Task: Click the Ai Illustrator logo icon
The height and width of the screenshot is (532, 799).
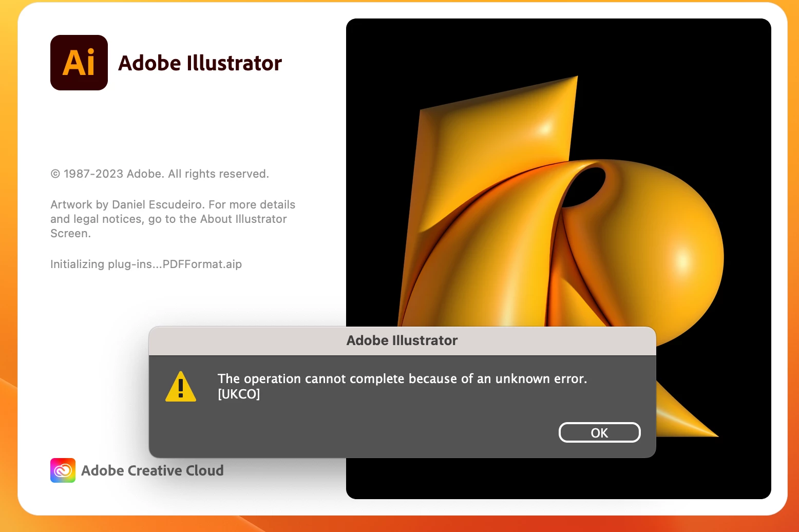Action: [x=79, y=63]
